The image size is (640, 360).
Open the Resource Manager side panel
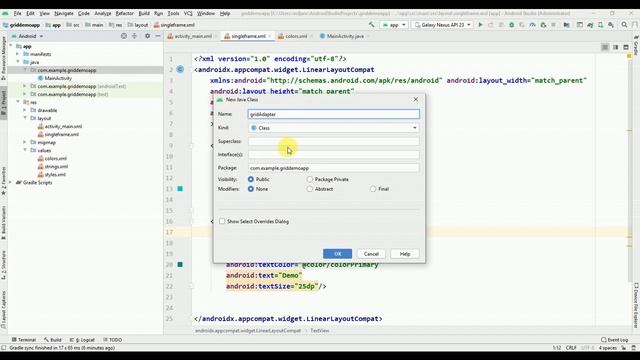4,58
